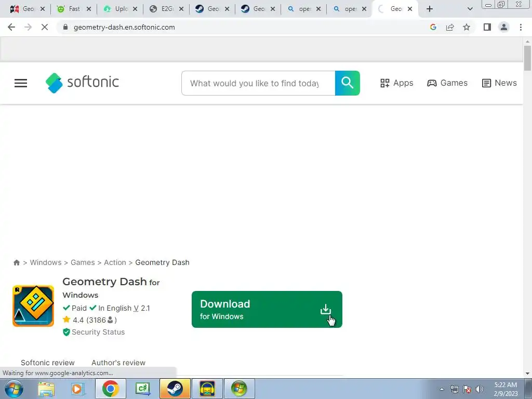This screenshot has height=399, width=532.
Task: Click the Google icon in the address bar
Action: pos(433,27)
